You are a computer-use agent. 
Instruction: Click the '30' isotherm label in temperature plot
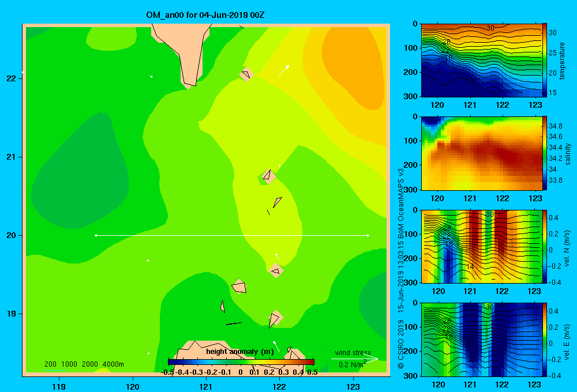pos(490,28)
